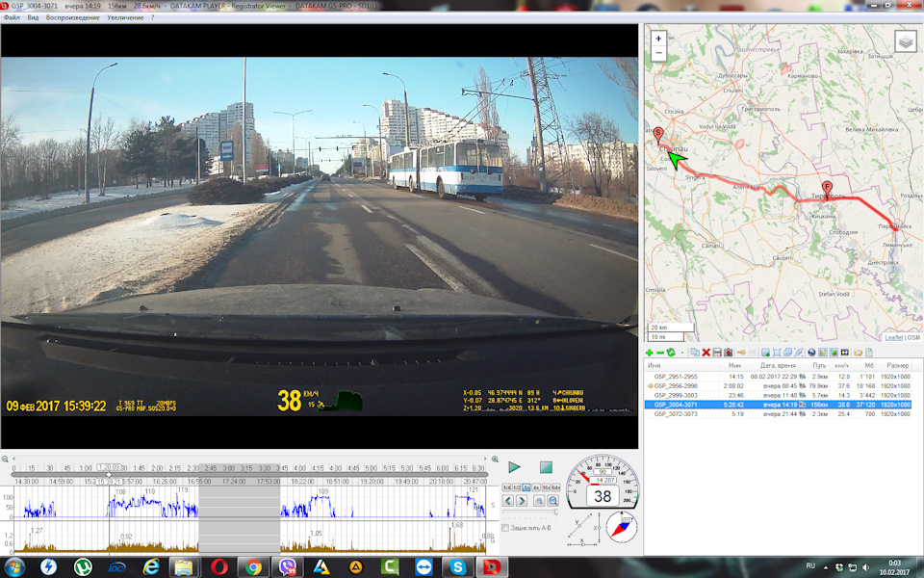Open the Вид menu
924x578 pixels.
point(33,17)
